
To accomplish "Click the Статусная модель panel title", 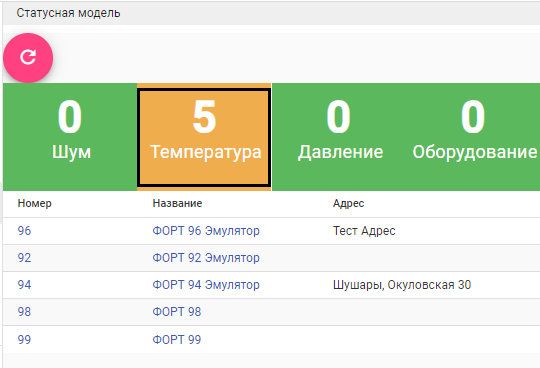I will pos(69,13).
